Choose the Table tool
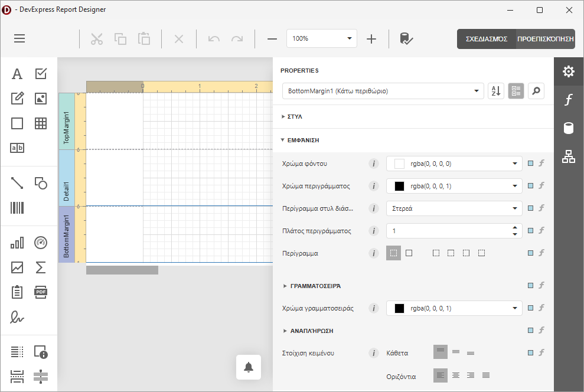Screen dimensions: 584x392 click(x=40, y=123)
